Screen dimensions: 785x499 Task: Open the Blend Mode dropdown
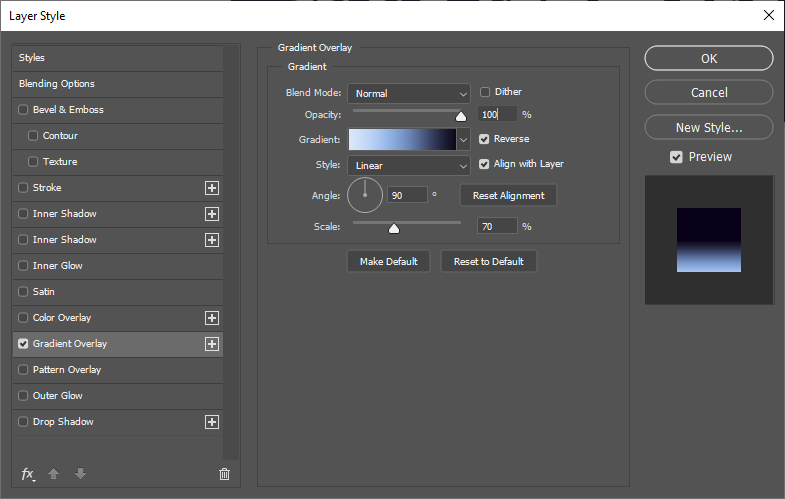click(x=408, y=93)
